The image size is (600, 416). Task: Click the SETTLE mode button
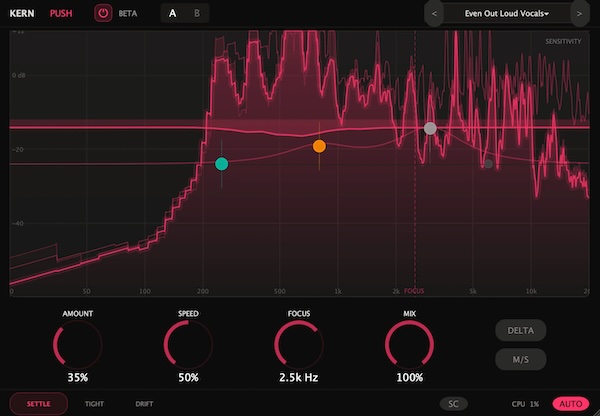pos(38,404)
